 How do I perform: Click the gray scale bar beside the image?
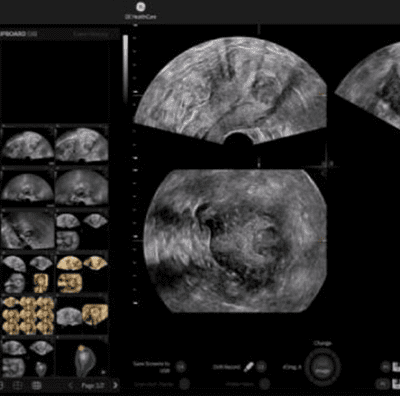(x=125, y=69)
